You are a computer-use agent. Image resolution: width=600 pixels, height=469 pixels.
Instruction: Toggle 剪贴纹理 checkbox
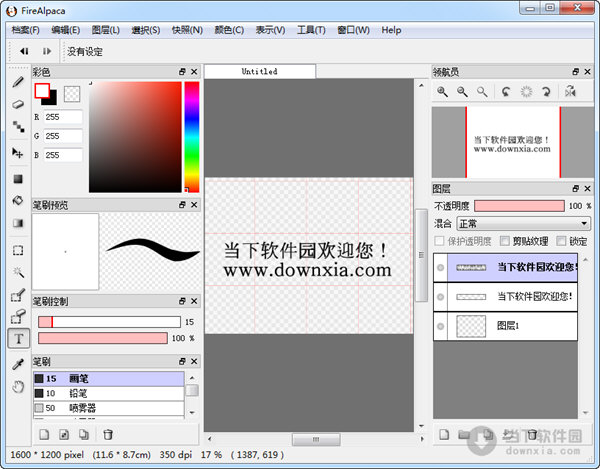pos(505,241)
